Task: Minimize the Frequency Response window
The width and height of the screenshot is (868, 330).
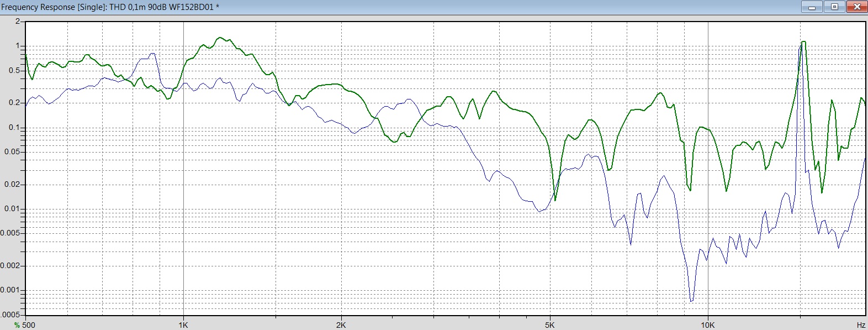Action: [x=812, y=7]
